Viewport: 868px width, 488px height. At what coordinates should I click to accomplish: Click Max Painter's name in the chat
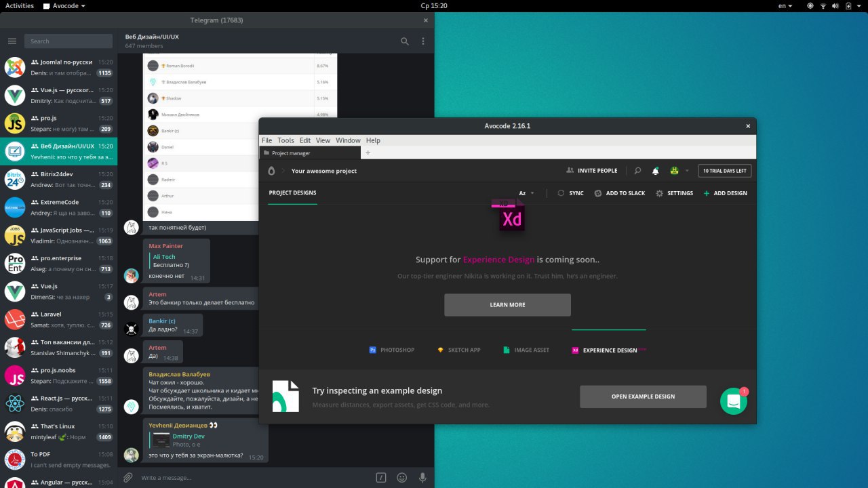[x=166, y=246]
